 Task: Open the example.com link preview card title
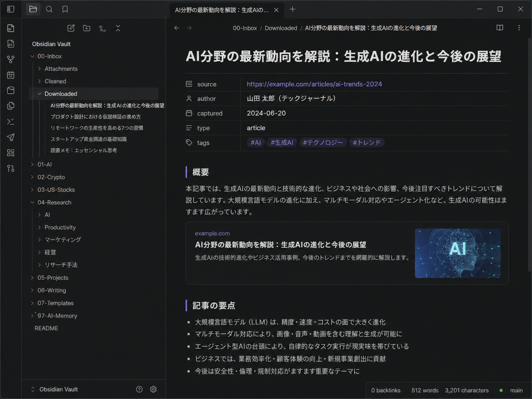tap(281, 245)
